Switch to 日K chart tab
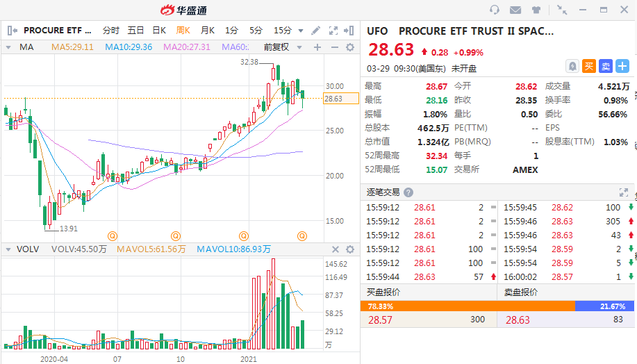Image resolution: width=637 pixels, height=364 pixels. click(159, 31)
